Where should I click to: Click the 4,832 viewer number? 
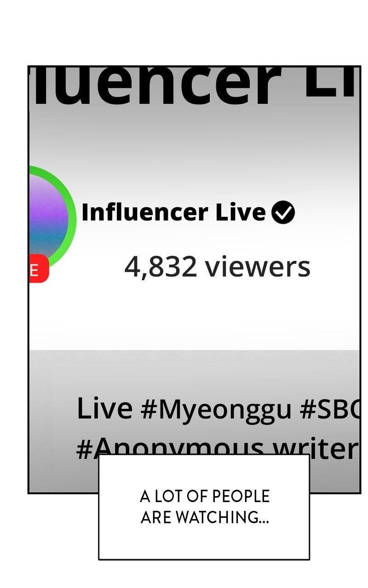[161, 267]
